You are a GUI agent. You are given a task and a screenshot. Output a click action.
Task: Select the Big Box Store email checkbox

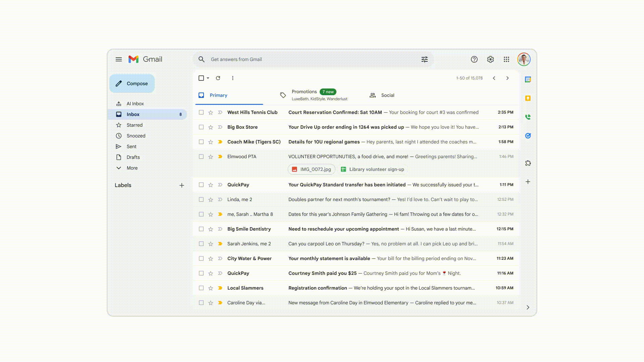[201, 127]
